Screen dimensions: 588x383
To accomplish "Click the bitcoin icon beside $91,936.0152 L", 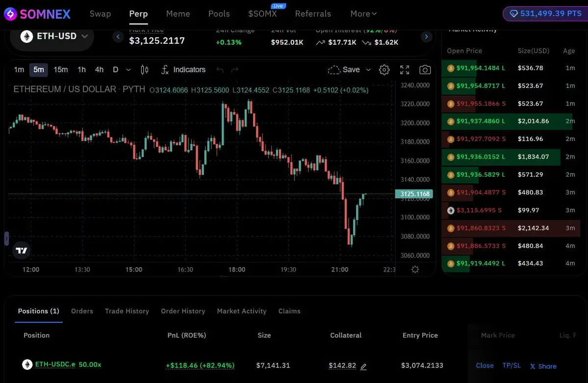I will coord(451,157).
